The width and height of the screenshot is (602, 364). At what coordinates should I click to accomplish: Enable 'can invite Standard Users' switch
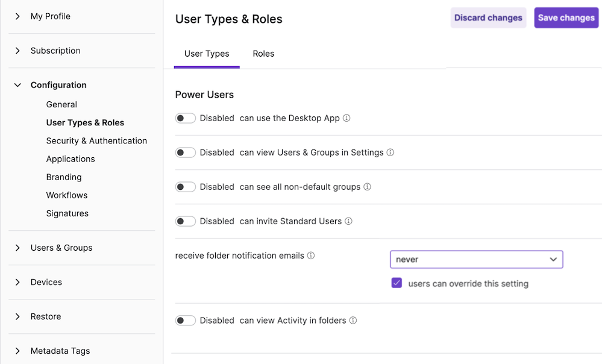click(186, 221)
